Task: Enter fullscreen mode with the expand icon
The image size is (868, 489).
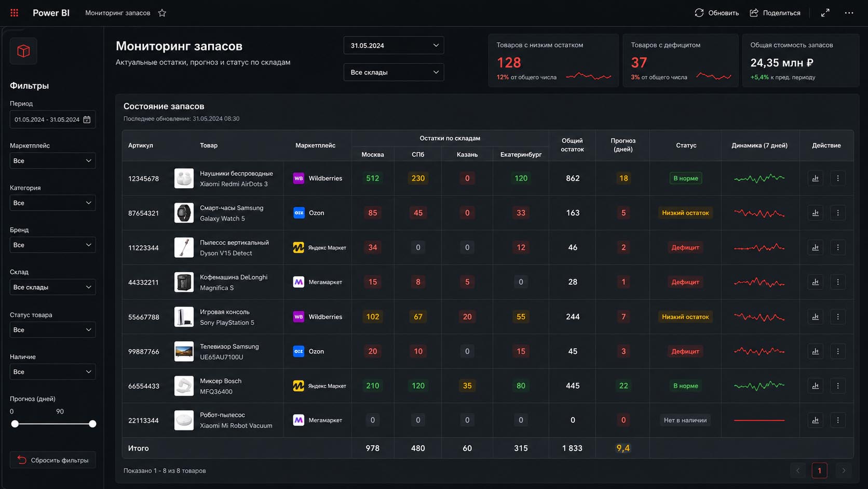Action: [x=825, y=13]
